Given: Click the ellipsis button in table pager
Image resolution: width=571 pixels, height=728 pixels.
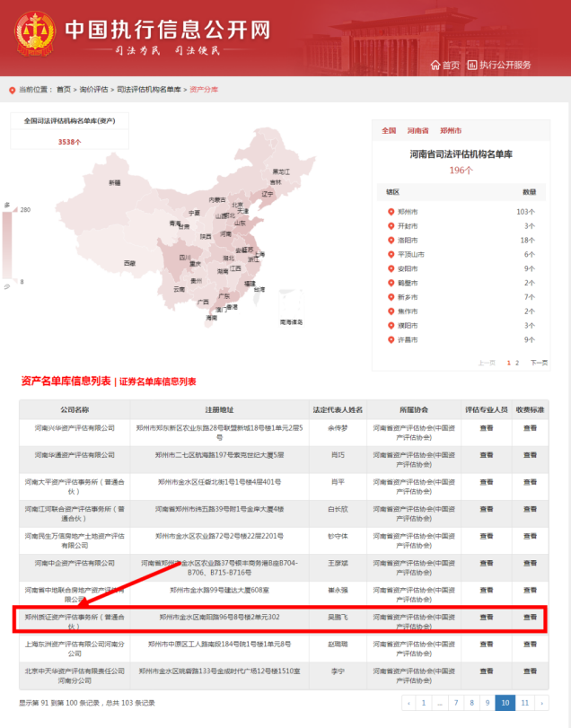Looking at the screenshot, I should click(440, 703).
